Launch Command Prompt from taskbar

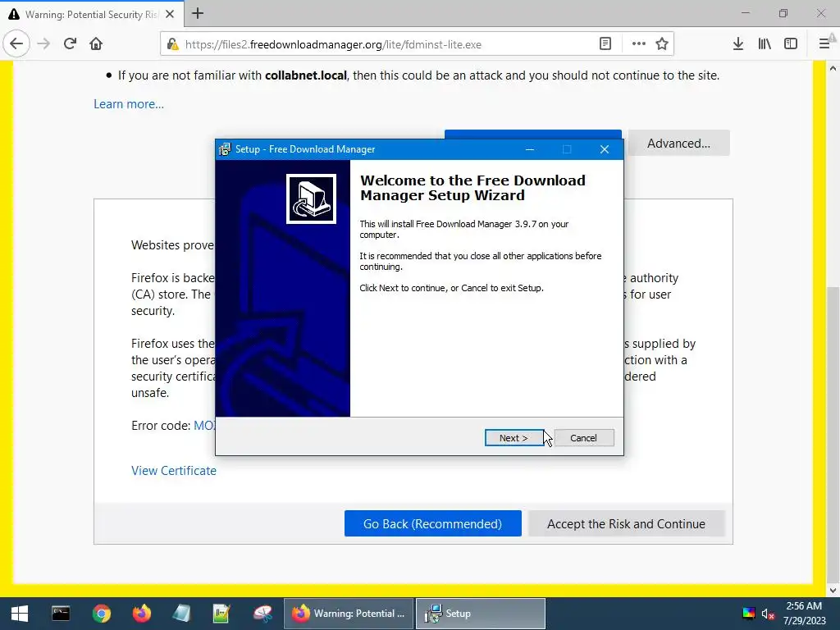[x=61, y=614]
